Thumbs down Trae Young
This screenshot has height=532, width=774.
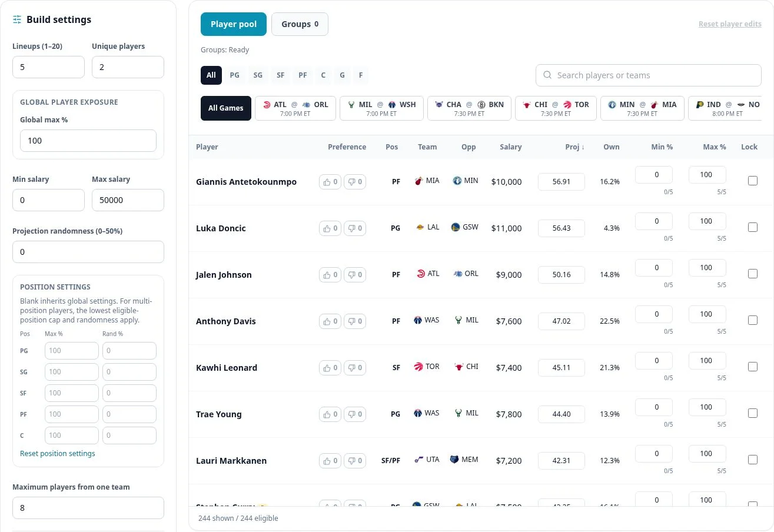tap(355, 414)
